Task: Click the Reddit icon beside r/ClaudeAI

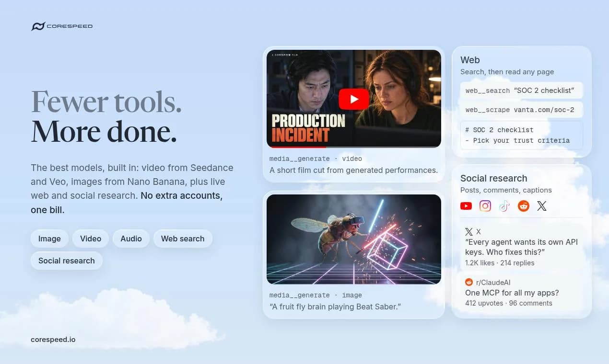Action: click(469, 282)
